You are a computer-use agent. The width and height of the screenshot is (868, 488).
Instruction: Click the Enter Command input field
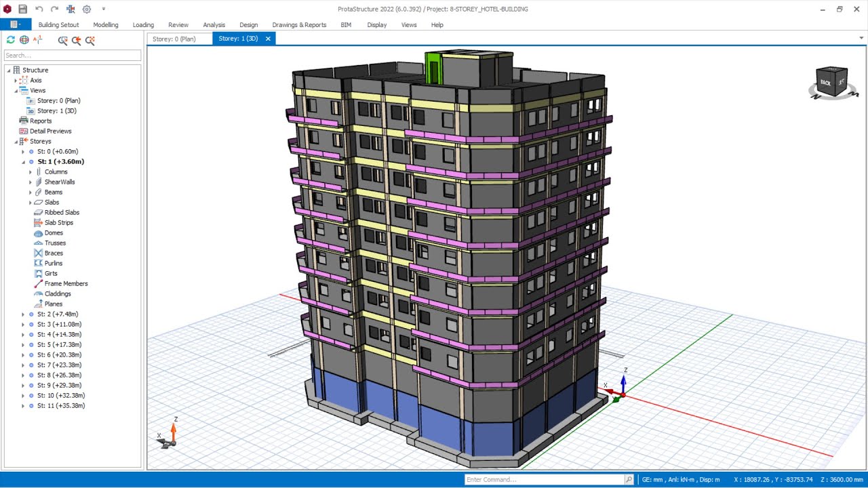pos(545,479)
